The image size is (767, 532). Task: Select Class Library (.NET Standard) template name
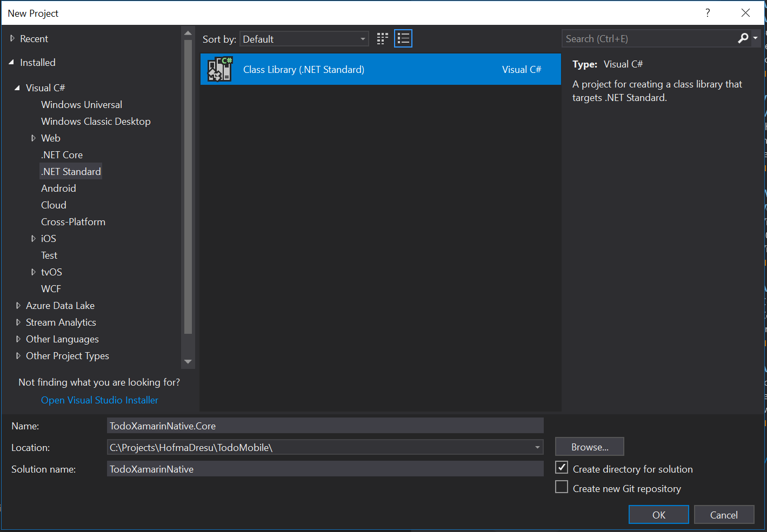(304, 70)
